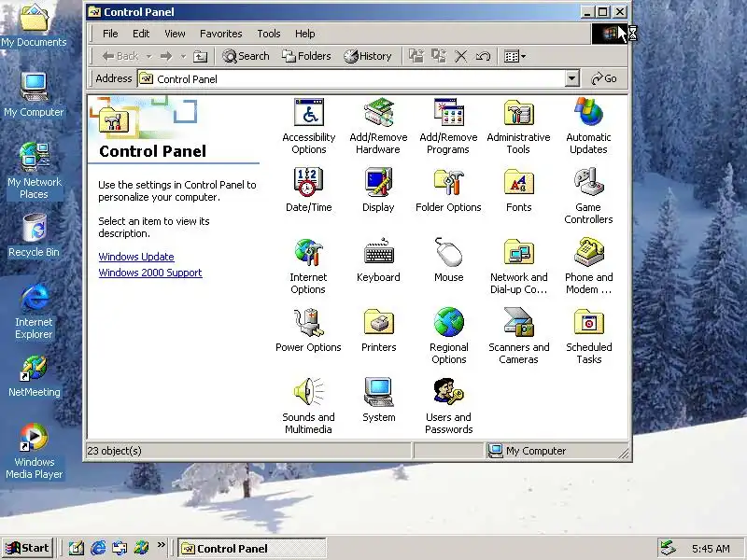Select Internet Options icon
This screenshot has height=560, width=747.
click(x=309, y=252)
